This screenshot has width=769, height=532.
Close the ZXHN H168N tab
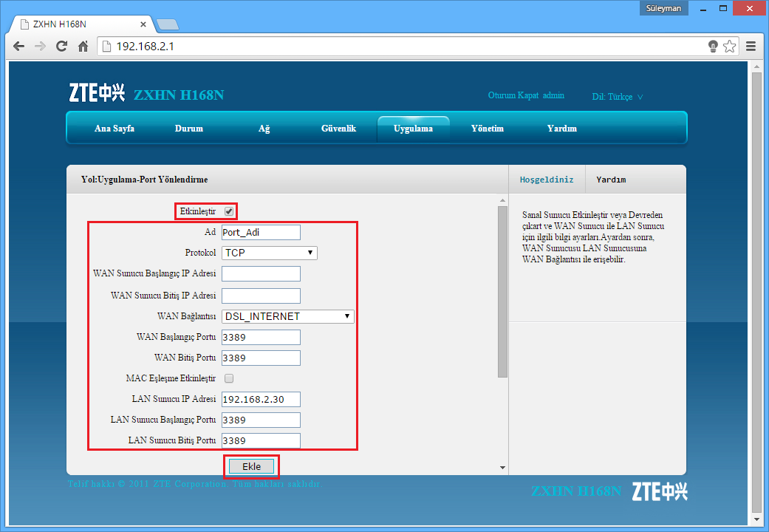[143, 24]
